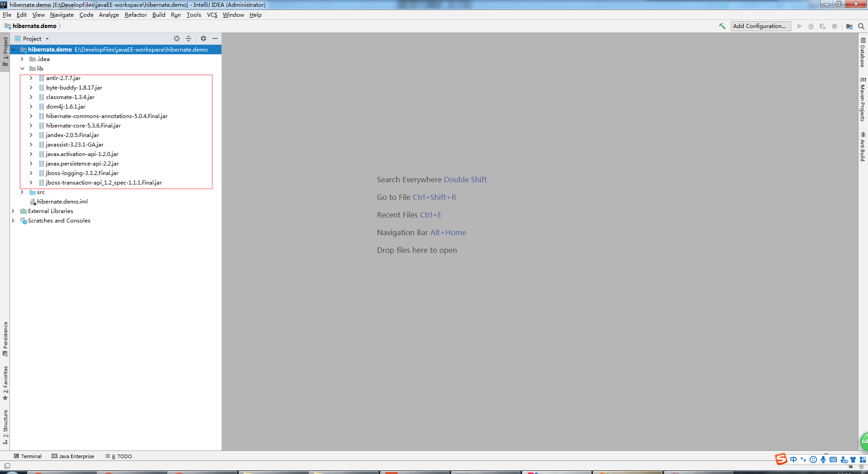The height and width of the screenshot is (474, 868).
Task: Click the Run play icon in toolbar
Action: click(799, 26)
